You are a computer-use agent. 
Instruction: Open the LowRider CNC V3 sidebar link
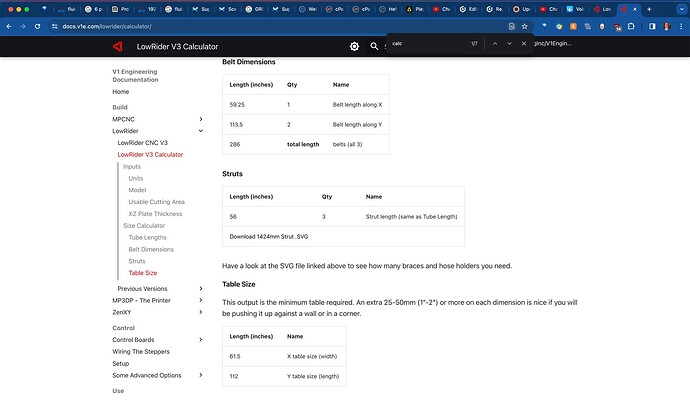143,143
